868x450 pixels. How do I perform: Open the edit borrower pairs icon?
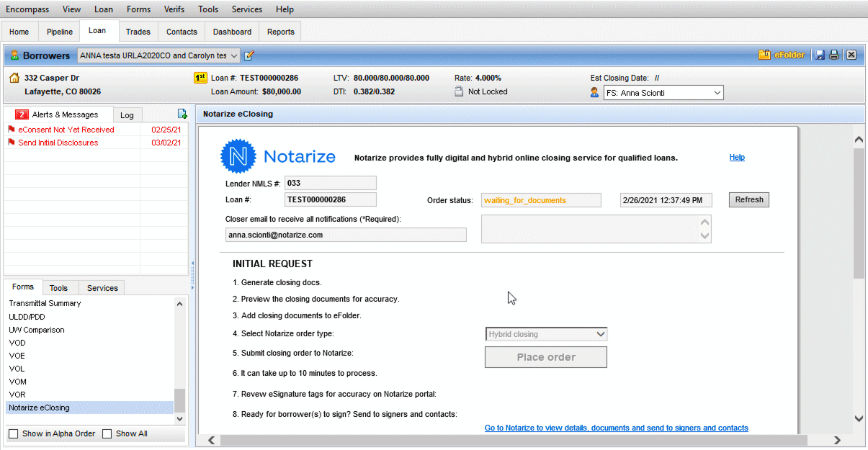click(249, 55)
